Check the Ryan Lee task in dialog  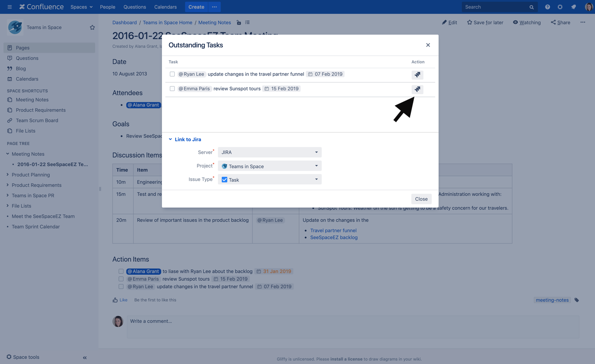[x=172, y=74]
